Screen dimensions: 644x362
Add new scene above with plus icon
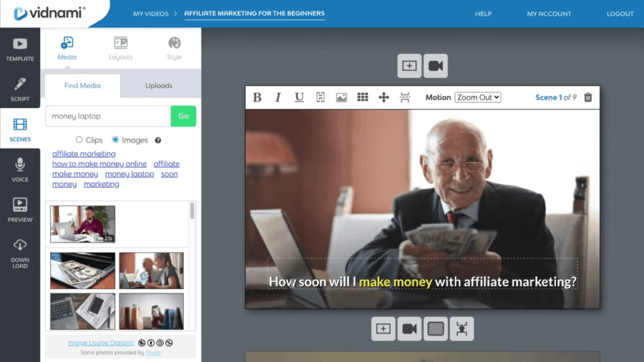409,65
